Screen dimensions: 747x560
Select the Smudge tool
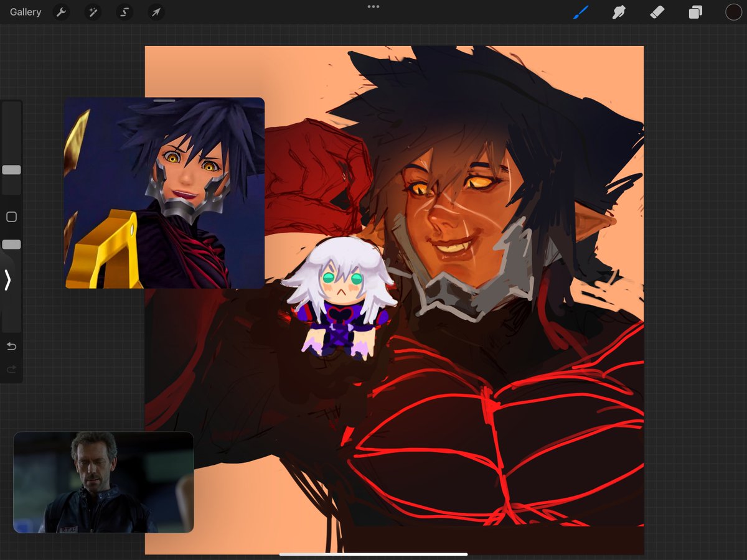pos(619,12)
